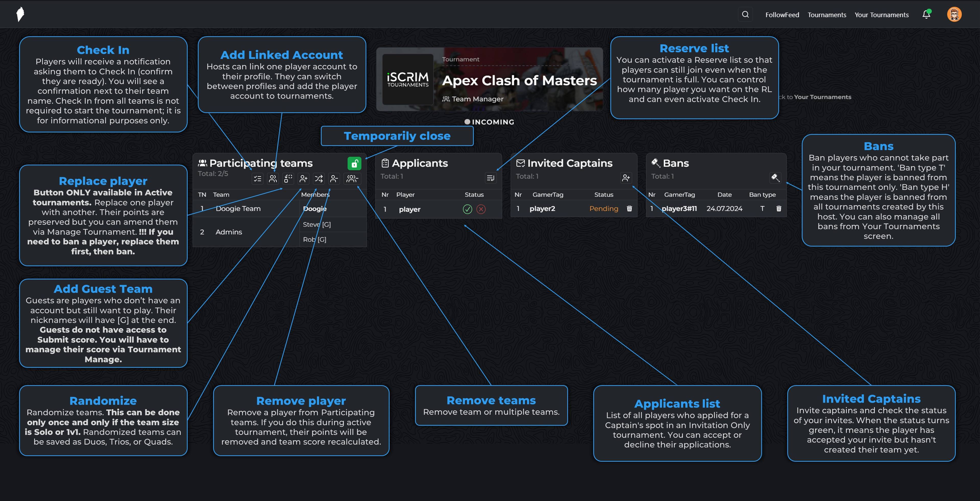Open the Reserve list icon in Applicants
The height and width of the screenshot is (501, 980).
490,178
